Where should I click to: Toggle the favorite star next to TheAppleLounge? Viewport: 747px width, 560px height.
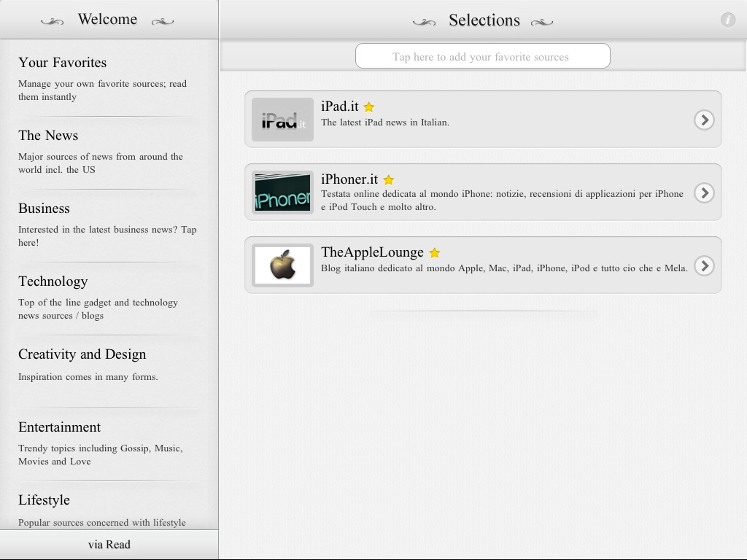(435, 253)
